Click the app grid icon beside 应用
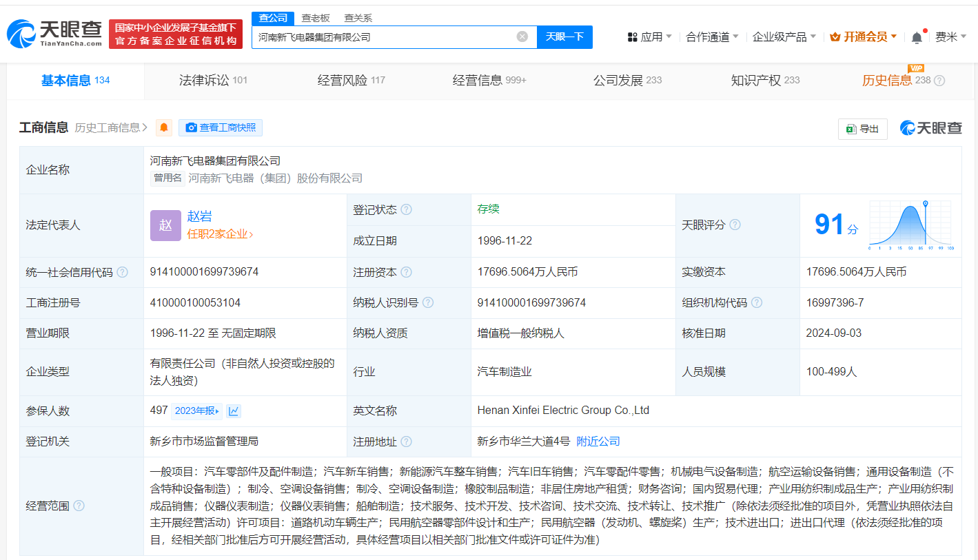This screenshot has width=978, height=560. [x=634, y=37]
